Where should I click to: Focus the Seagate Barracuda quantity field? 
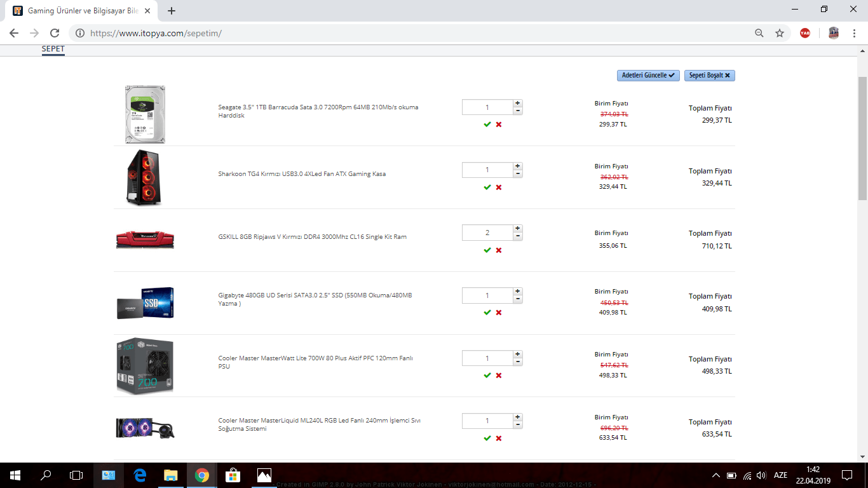point(487,107)
